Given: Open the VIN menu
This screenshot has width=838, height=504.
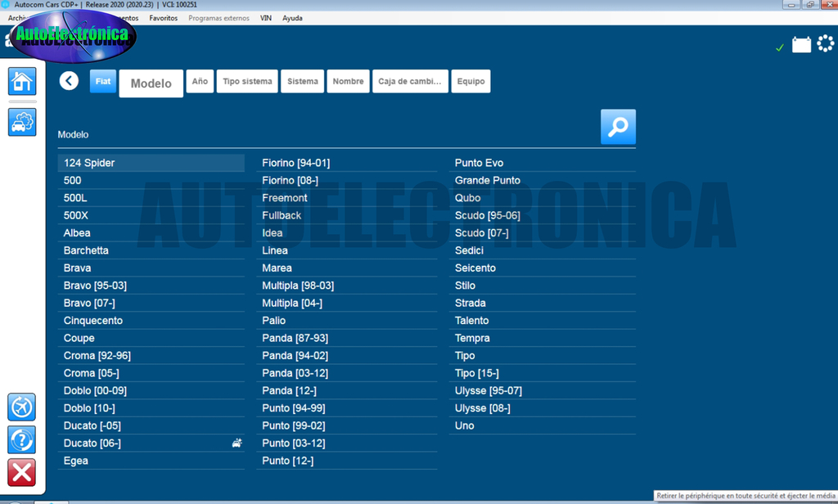Looking at the screenshot, I should (x=266, y=18).
